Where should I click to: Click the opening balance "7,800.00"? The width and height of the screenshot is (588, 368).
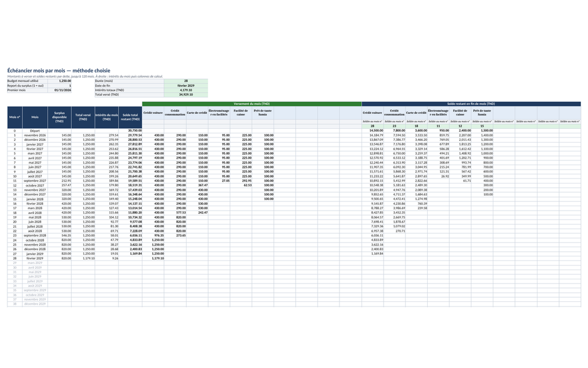399,131
